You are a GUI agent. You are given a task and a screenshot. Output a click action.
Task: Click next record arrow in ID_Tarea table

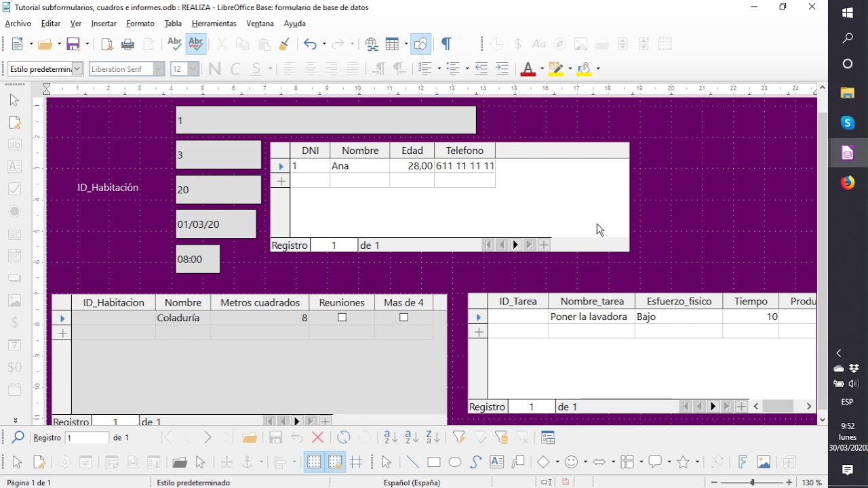point(713,407)
